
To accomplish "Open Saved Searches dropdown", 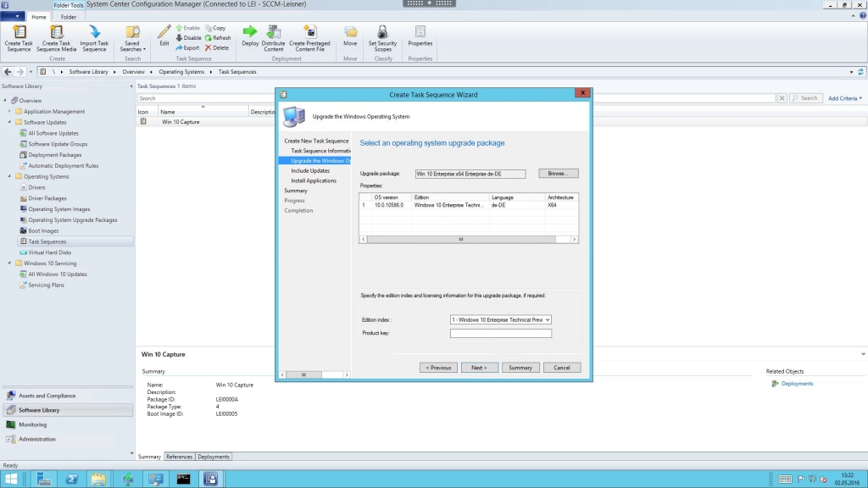I will pyautogui.click(x=132, y=38).
